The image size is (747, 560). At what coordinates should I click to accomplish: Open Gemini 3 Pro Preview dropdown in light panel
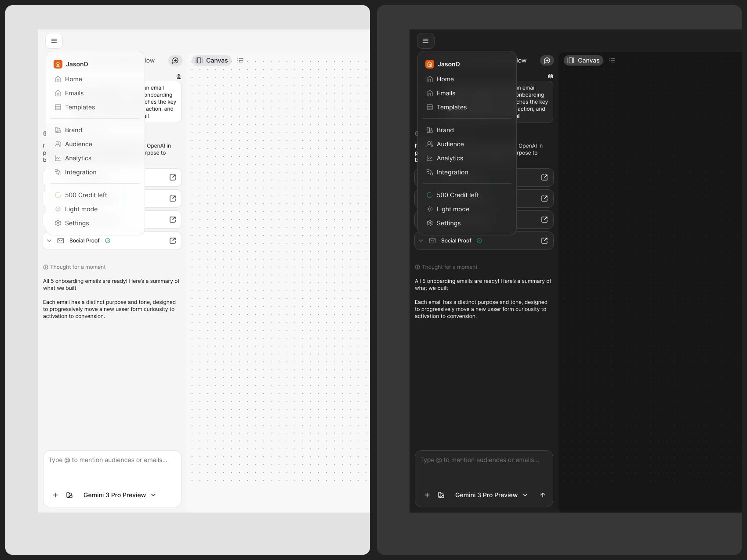[120, 495]
